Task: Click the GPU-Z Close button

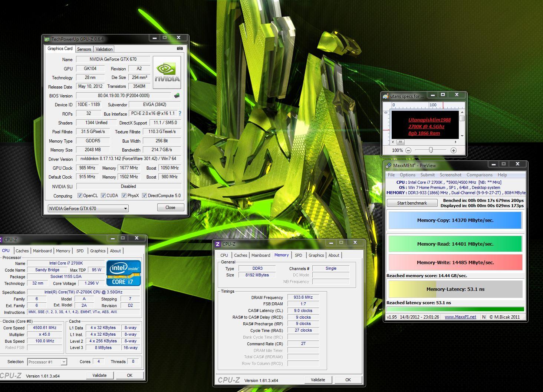Action: [170, 207]
